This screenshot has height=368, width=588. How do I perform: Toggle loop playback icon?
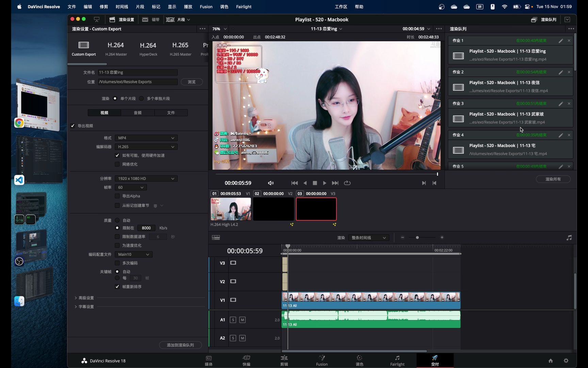(347, 183)
